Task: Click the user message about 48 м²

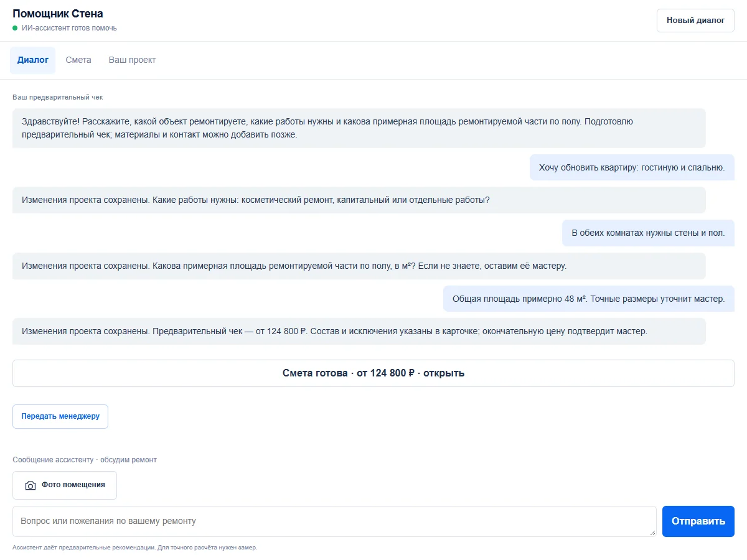Action: point(589,299)
